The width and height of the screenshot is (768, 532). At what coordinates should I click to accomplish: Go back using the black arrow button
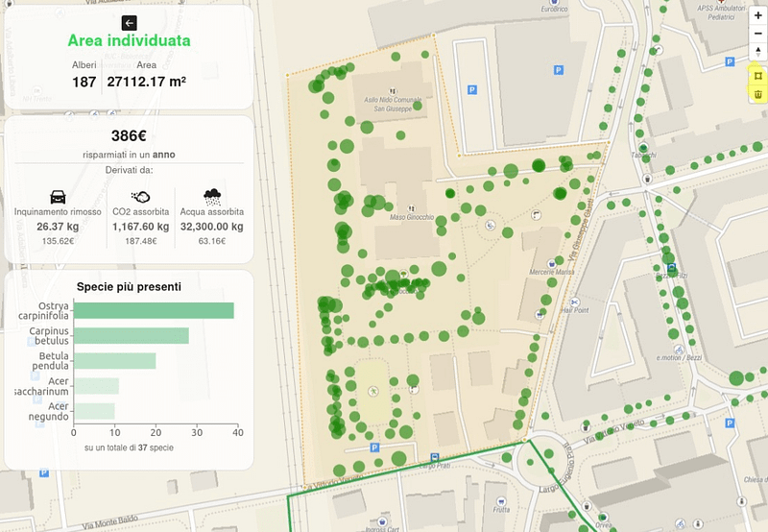pos(130,23)
